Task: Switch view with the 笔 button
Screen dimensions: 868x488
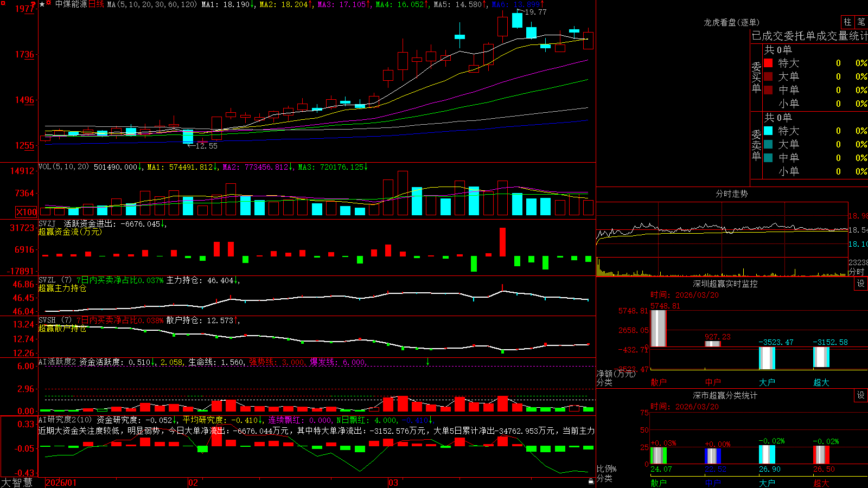Action: 861,22
